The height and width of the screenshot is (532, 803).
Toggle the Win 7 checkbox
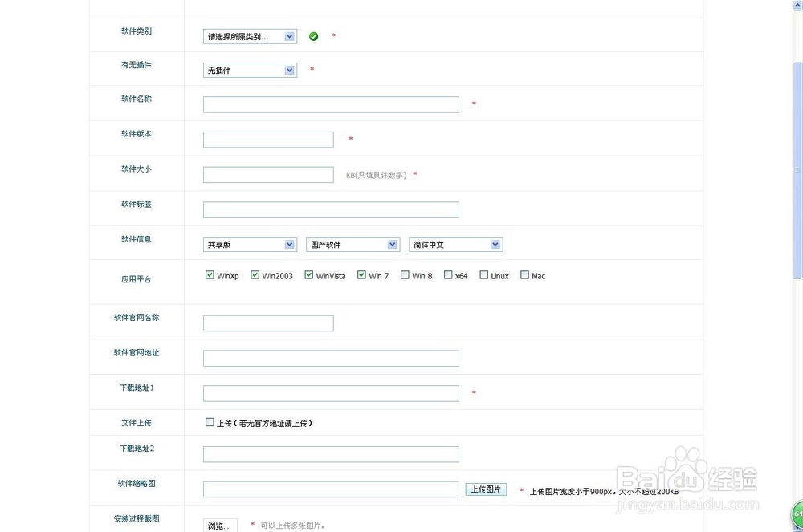coord(361,274)
